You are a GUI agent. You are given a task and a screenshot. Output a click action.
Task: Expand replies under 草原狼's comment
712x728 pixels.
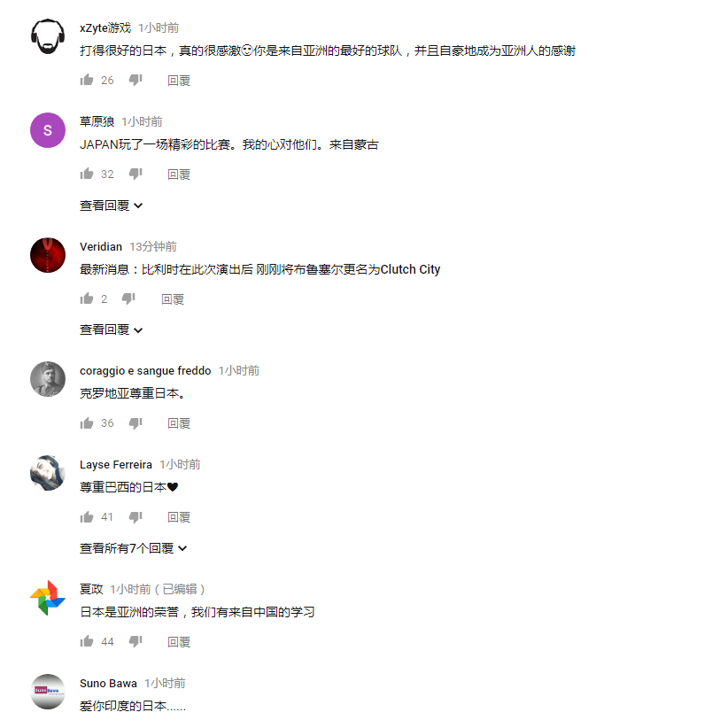[x=111, y=205]
